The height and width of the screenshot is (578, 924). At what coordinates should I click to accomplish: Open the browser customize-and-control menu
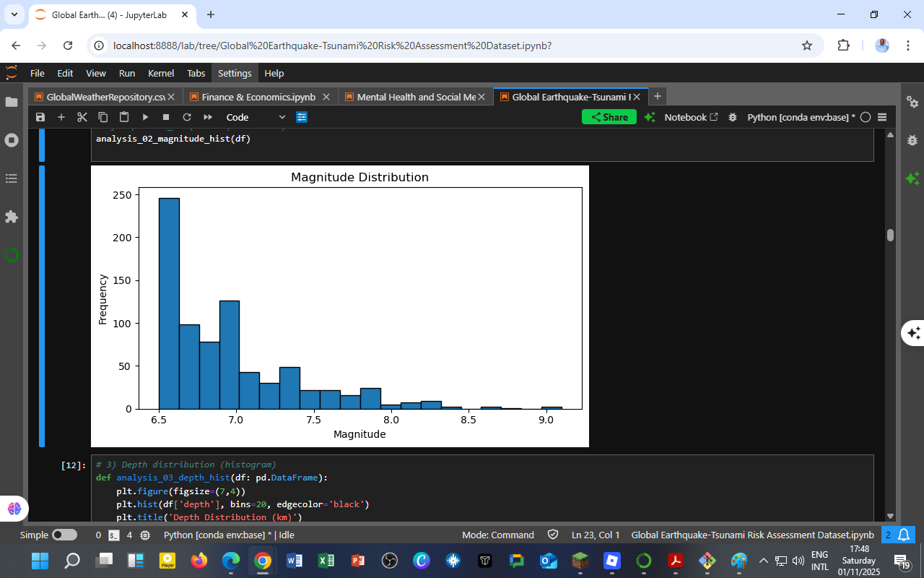(907, 45)
